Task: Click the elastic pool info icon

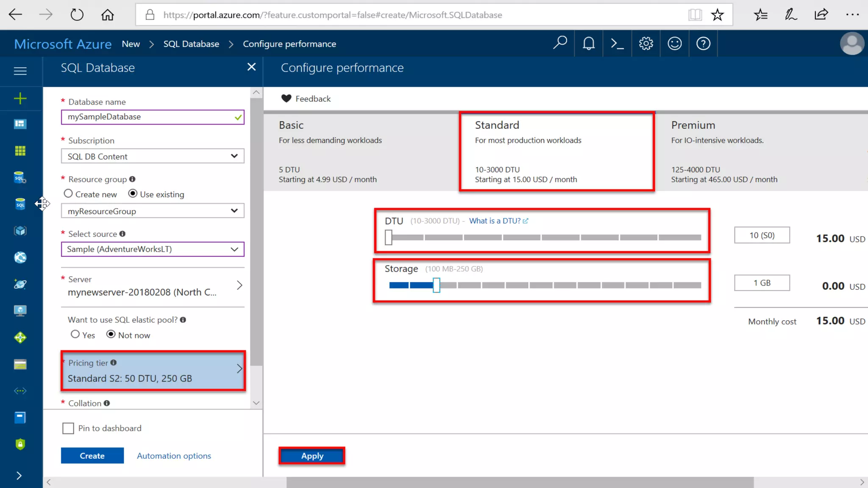Action: point(183,320)
